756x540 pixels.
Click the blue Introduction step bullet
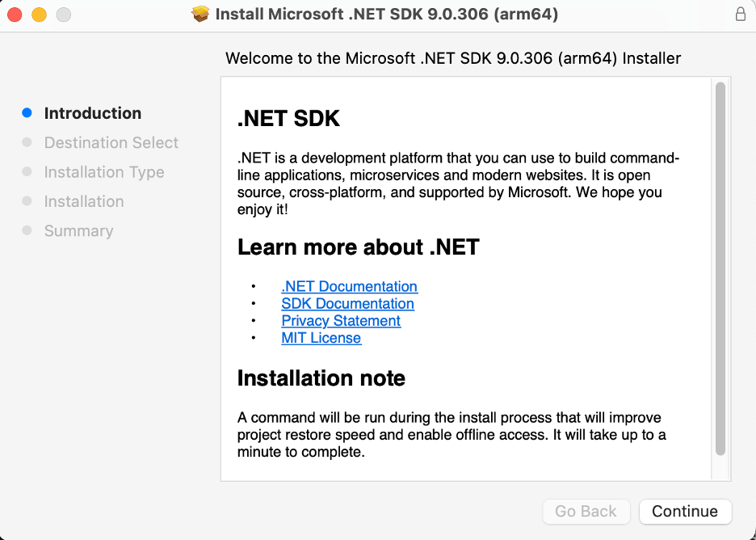coord(27,113)
